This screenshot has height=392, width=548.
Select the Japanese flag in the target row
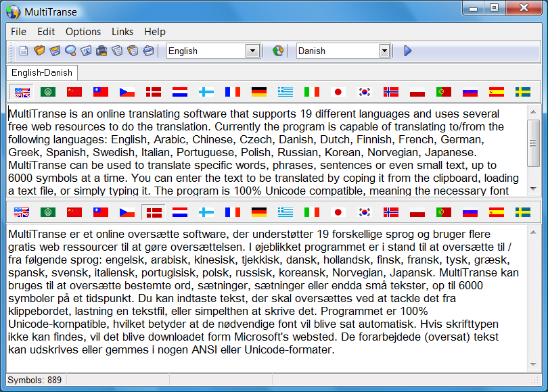pyautogui.click(x=338, y=212)
